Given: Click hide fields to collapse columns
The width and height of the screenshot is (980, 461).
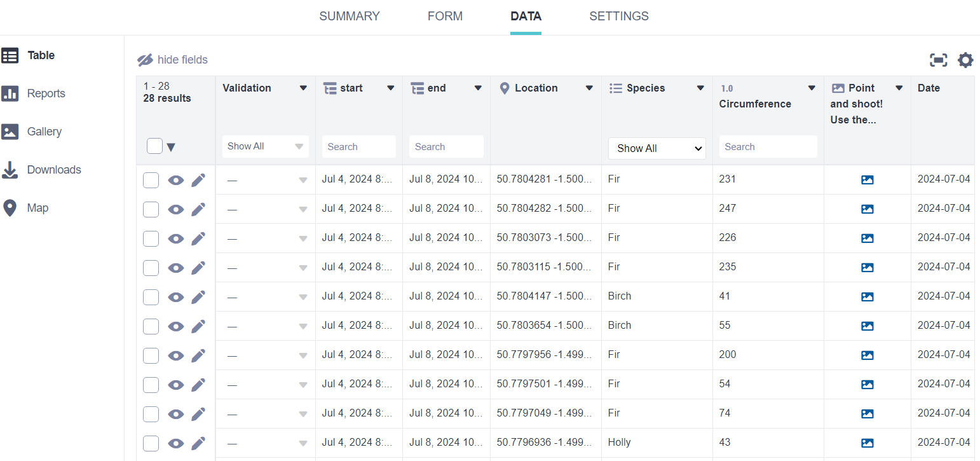Looking at the screenshot, I should [172, 59].
